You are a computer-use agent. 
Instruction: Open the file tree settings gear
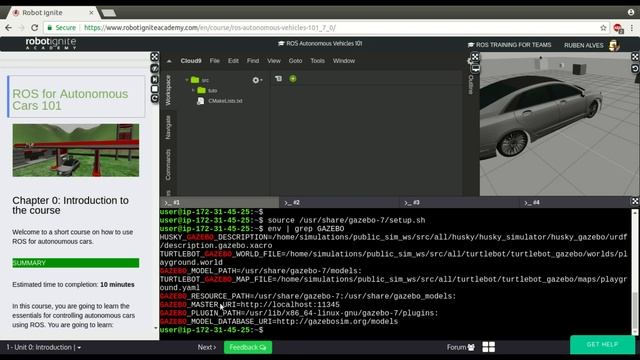pos(256,80)
